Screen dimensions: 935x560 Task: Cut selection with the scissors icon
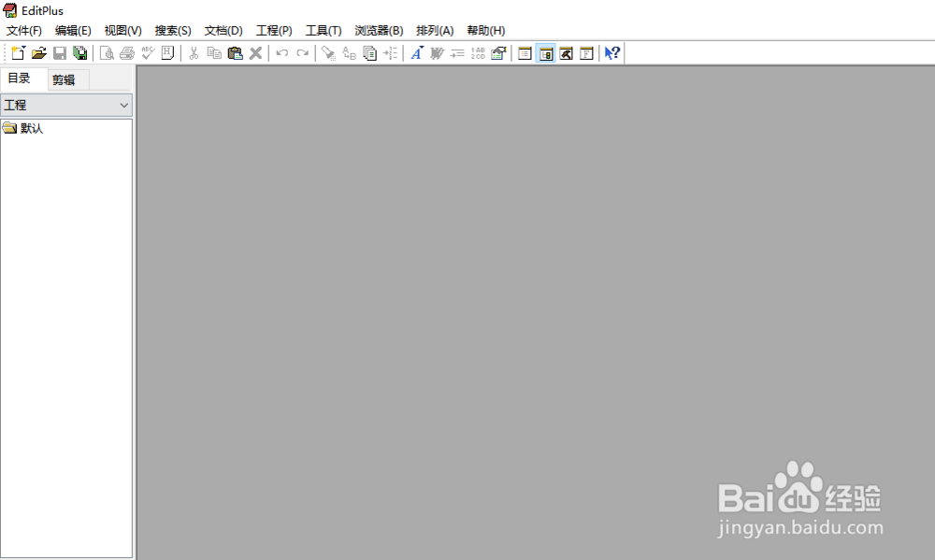tap(194, 53)
